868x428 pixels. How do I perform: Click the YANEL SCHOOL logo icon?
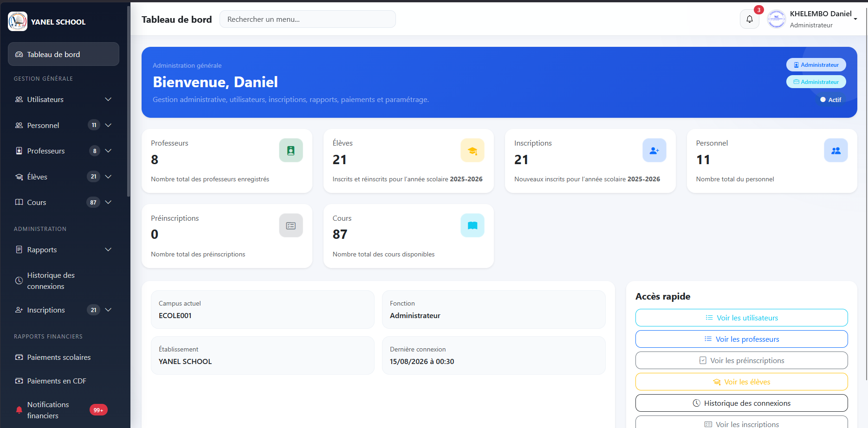click(x=18, y=21)
